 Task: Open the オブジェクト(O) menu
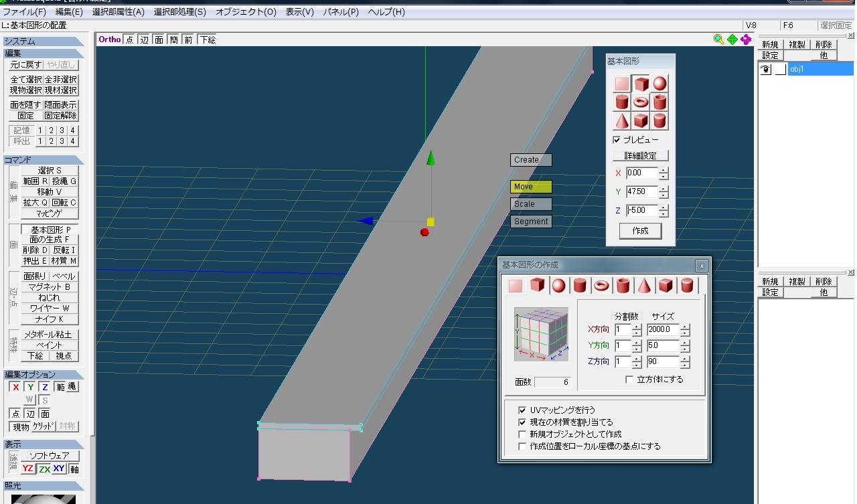246,12
